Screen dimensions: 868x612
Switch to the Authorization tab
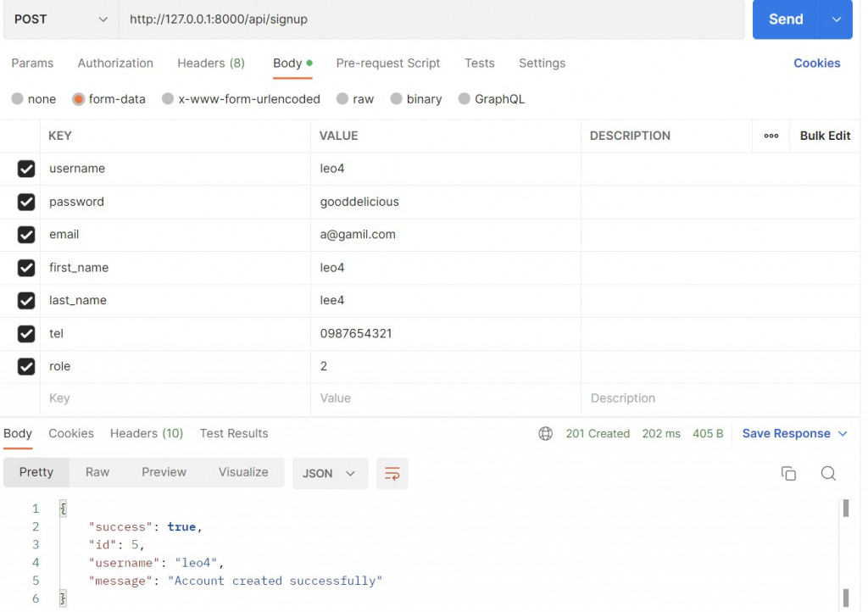115,63
